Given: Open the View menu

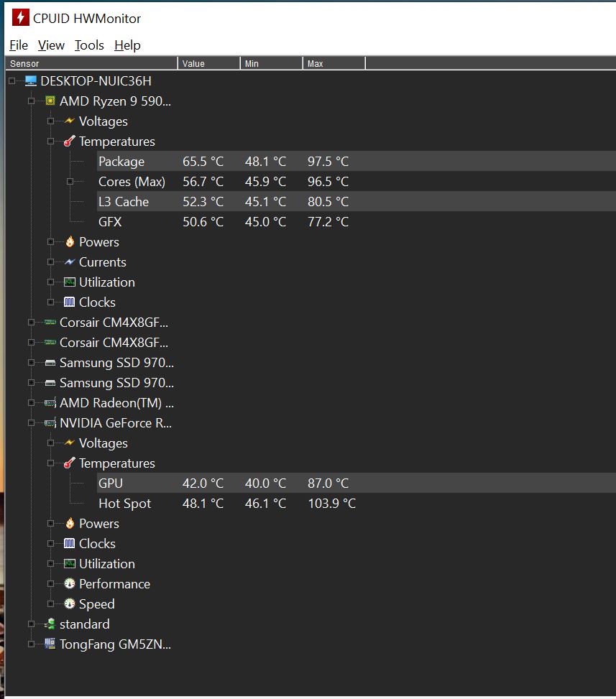Looking at the screenshot, I should coord(51,45).
